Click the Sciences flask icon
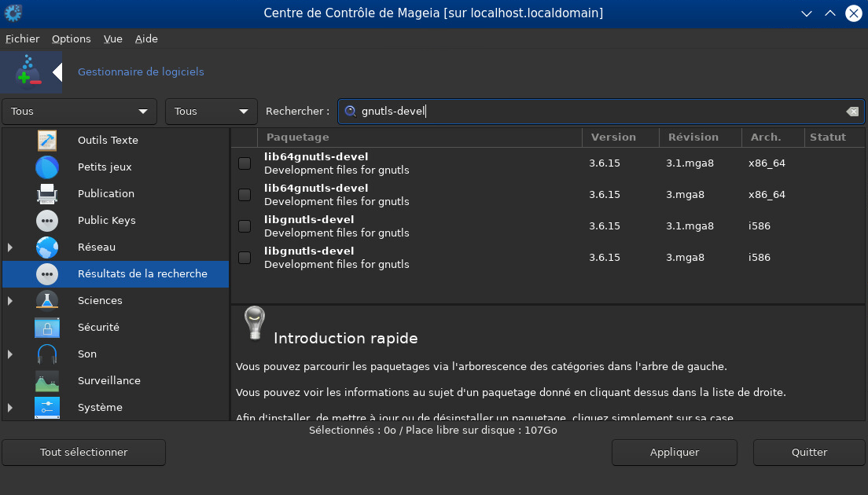Screen dimensions: 868x495 click(47, 300)
